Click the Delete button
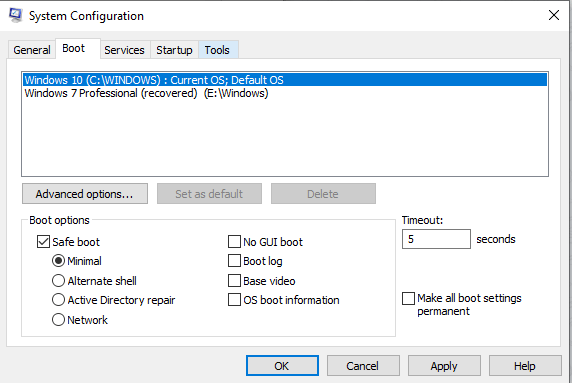The width and height of the screenshot is (572, 383). point(323,194)
